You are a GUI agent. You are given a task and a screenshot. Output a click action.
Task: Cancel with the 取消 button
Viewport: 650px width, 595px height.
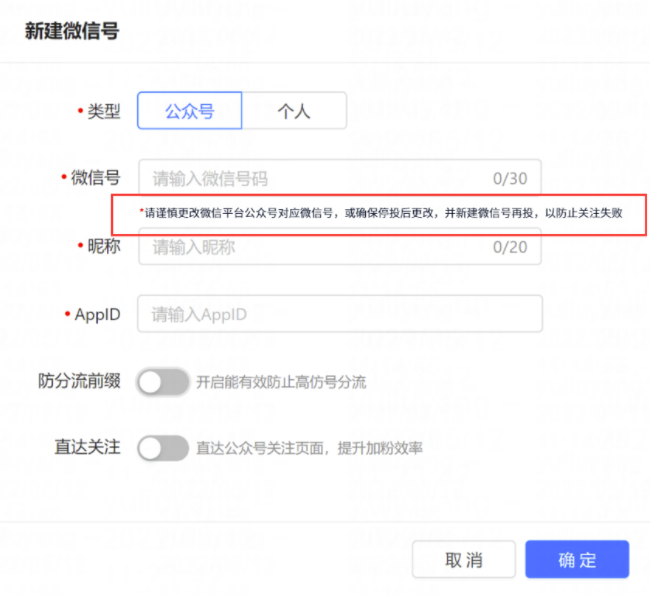464,559
